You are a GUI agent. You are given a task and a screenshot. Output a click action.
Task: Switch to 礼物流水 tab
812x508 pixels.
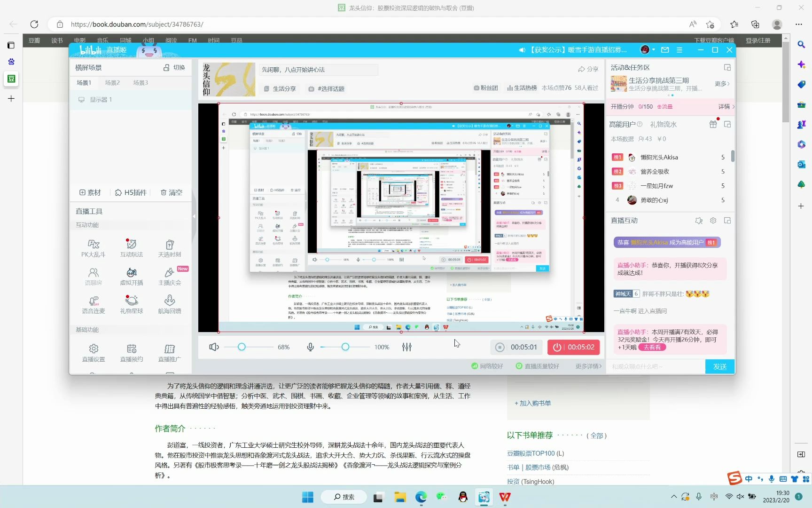click(x=664, y=125)
